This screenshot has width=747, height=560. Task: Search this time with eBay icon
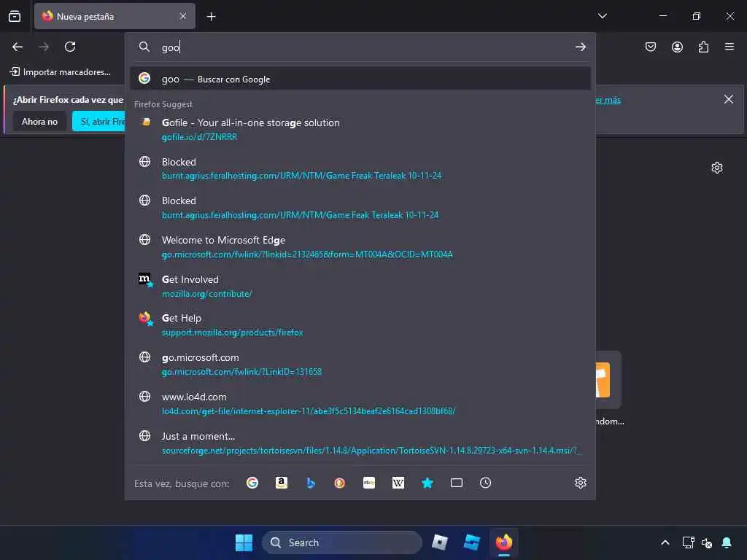pos(369,483)
